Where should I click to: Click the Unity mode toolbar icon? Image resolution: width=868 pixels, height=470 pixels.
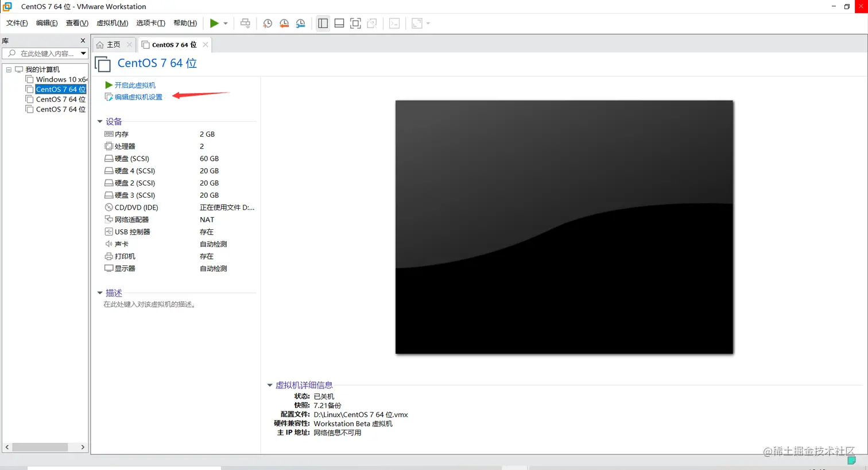pyautogui.click(x=372, y=23)
